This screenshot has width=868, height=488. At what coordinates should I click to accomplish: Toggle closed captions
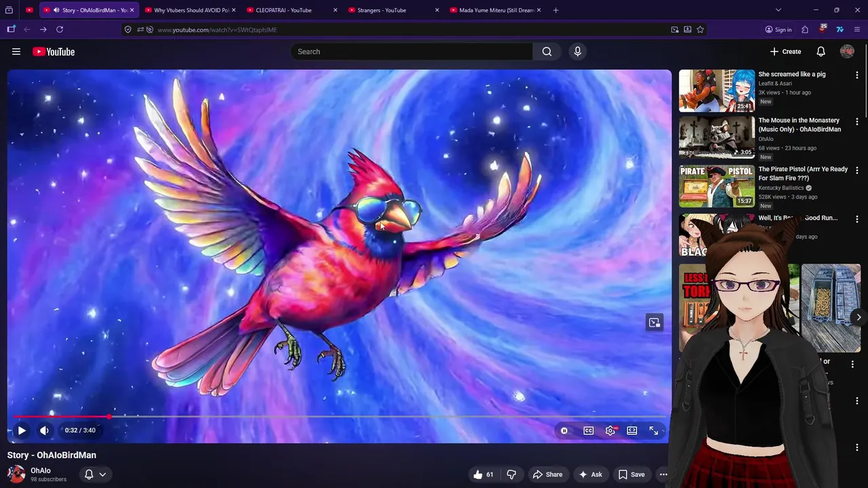[x=589, y=430]
